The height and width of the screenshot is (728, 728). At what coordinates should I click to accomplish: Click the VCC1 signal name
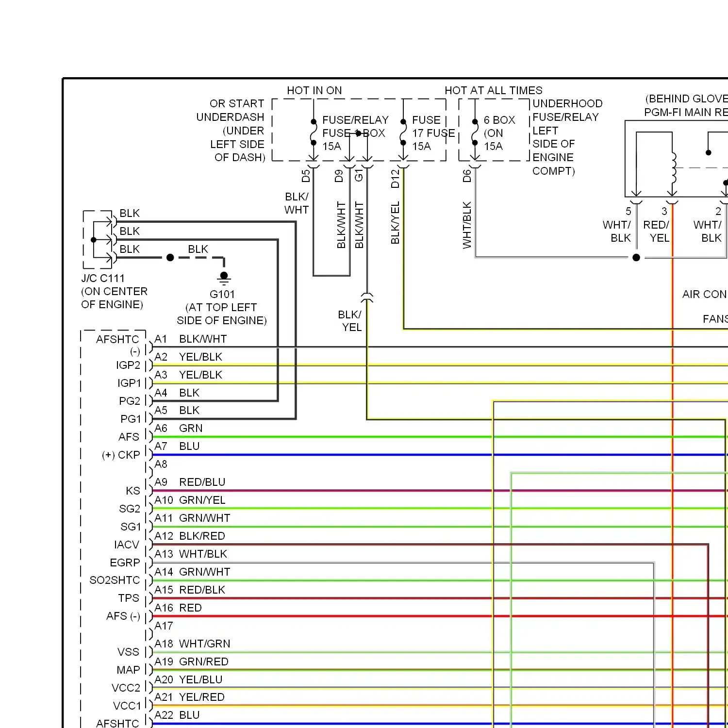tap(127, 706)
